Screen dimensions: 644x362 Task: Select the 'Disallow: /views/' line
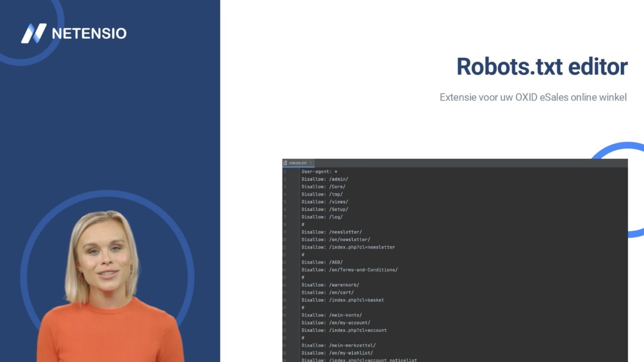coord(325,202)
